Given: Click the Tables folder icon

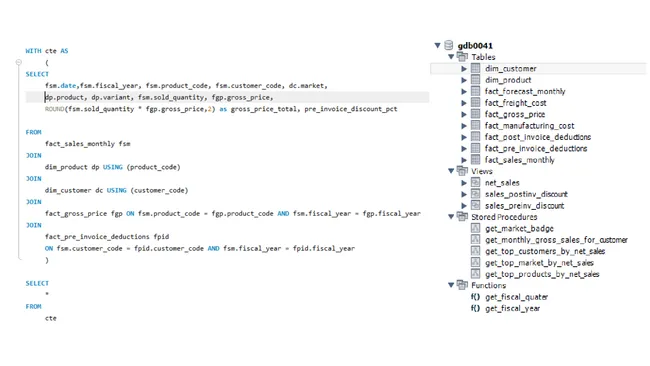Looking at the screenshot, I should [x=462, y=56].
